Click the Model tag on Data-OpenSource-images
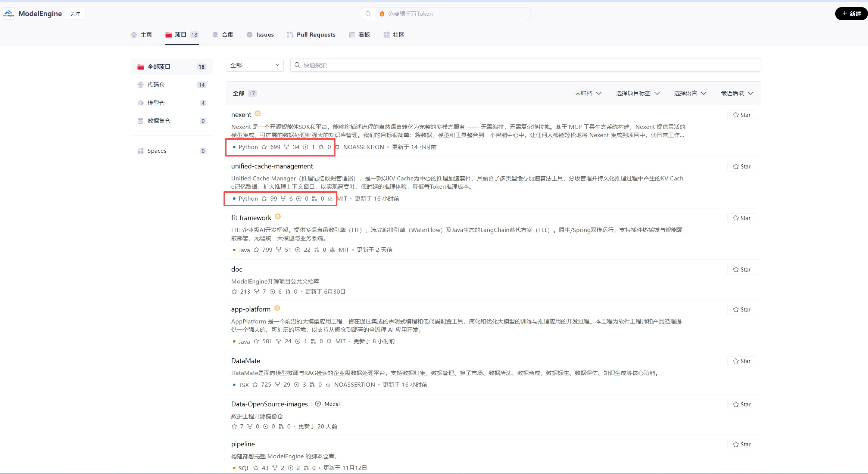Viewport: 868px width, 474px height. point(328,404)
